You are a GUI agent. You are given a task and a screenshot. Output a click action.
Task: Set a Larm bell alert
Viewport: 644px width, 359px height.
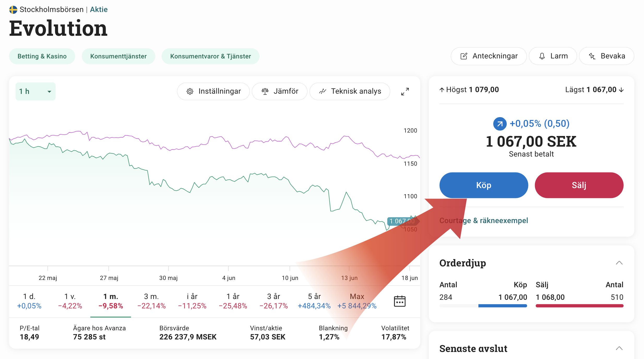553,56
